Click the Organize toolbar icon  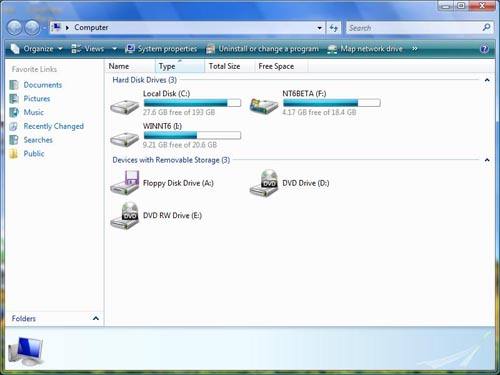(15, 49)
